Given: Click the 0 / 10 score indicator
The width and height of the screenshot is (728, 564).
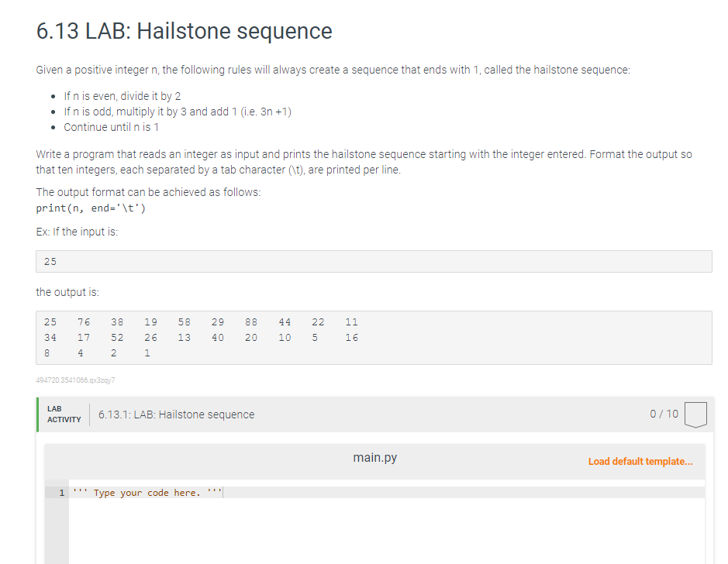Looking at the screenshot, I should (x=664, y=414).
